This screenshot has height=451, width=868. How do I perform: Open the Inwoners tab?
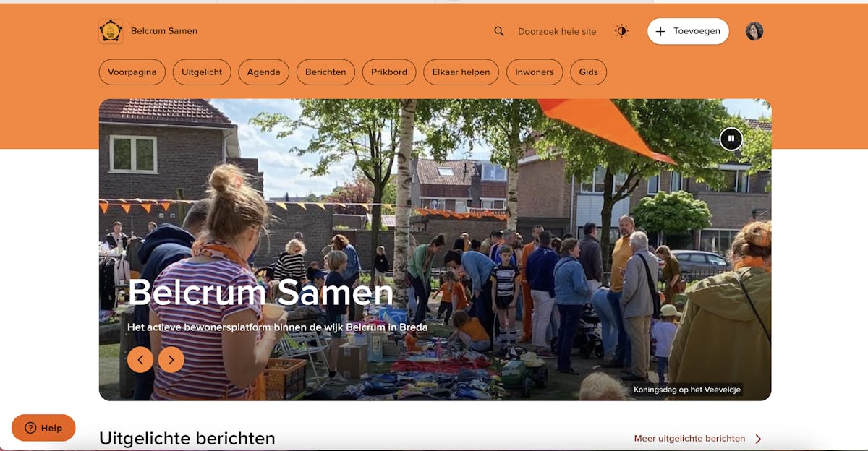point(535,72)
